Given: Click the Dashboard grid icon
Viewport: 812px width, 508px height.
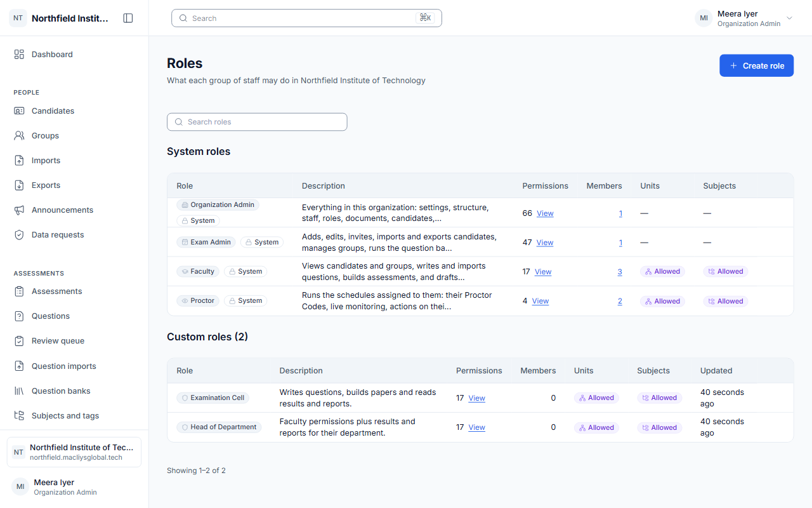Looking at the screenshot, I should click(19, 55).
